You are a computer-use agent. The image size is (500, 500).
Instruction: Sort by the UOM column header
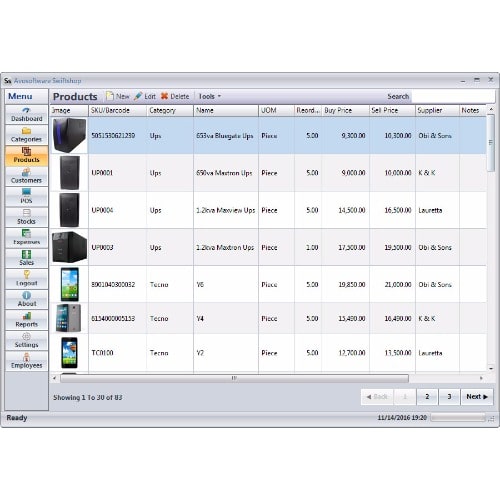pos(276,110)
